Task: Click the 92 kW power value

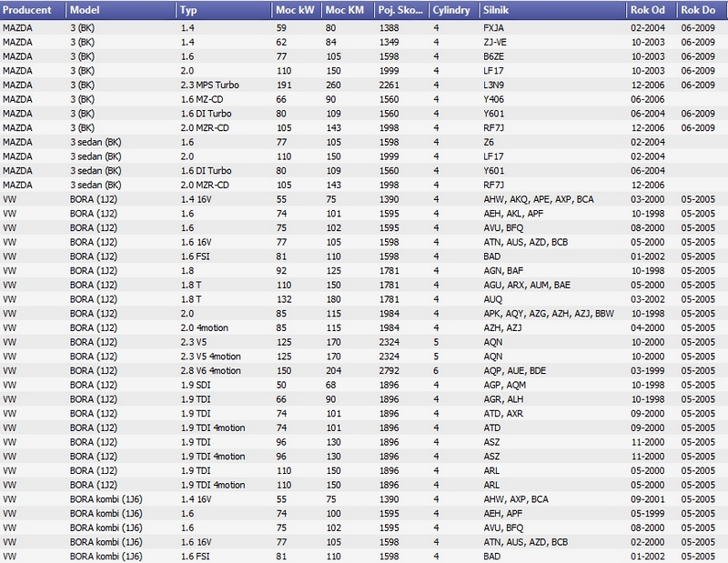Action: click(x=281, y=271)
